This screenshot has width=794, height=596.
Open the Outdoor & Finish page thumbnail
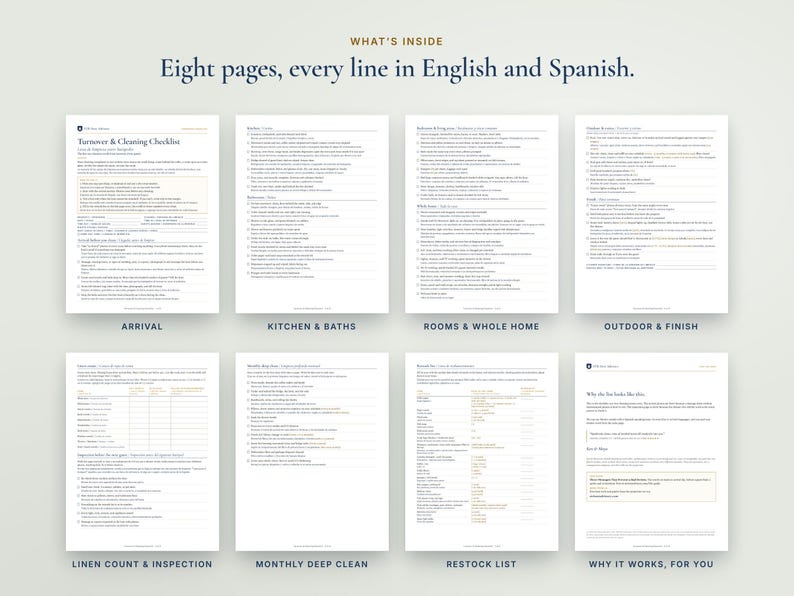pyautogui.click(x=651, y=214)
